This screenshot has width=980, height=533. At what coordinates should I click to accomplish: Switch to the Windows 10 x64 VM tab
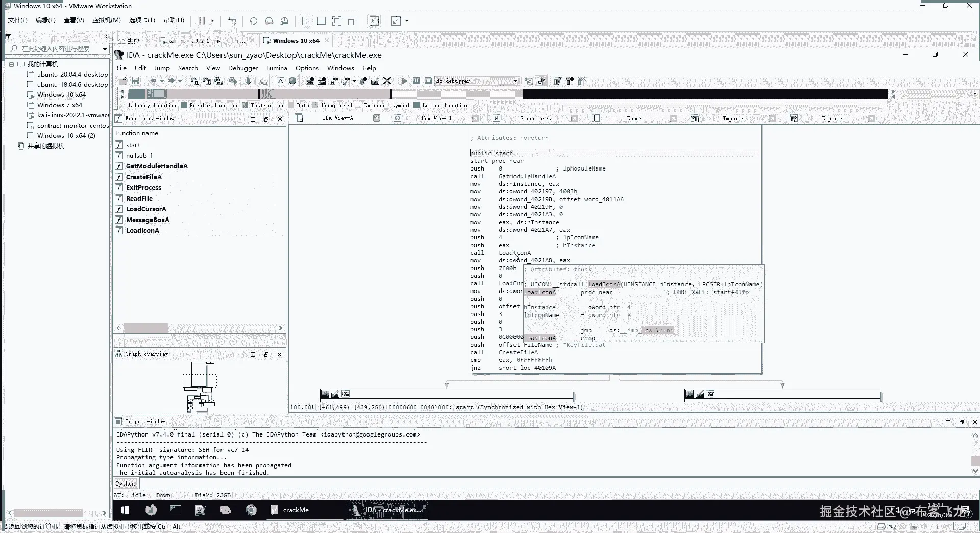(296, 41)
